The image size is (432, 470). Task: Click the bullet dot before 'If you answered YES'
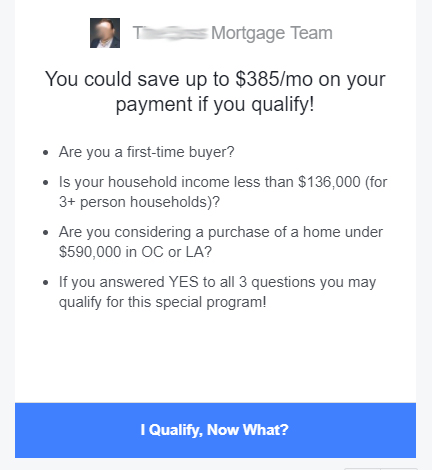(46, 283)
